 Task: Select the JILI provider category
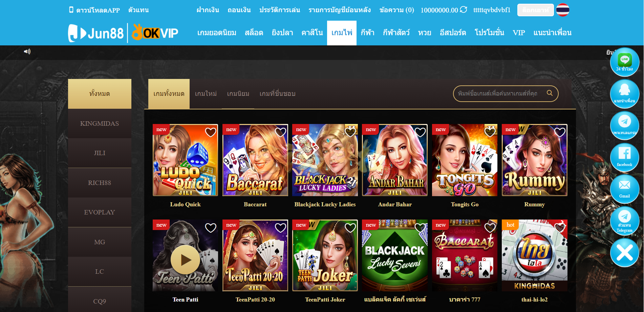pos(100,153)
